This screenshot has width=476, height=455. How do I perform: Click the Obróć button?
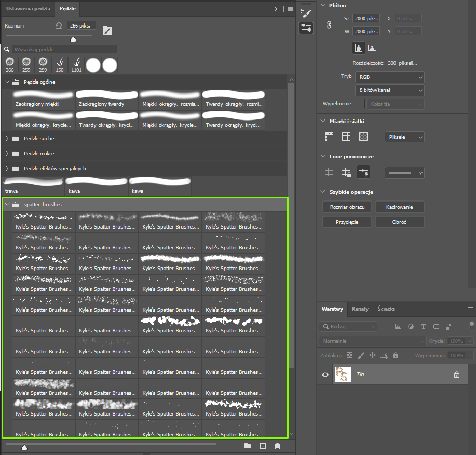pos(400,222)
